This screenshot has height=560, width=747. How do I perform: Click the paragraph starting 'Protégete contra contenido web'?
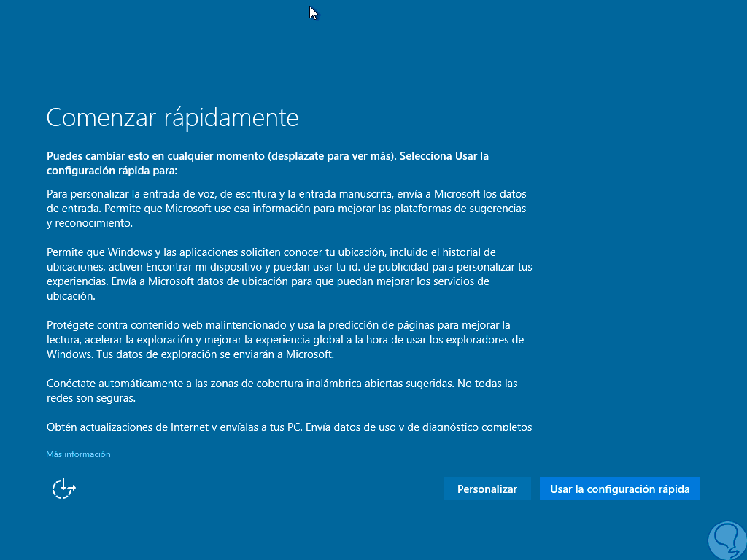tap(285, 340)
